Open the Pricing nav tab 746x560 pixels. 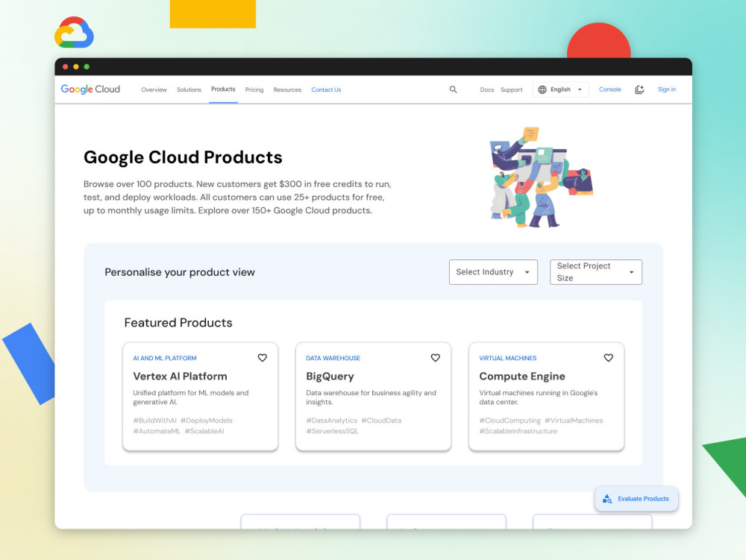[254, 89]
